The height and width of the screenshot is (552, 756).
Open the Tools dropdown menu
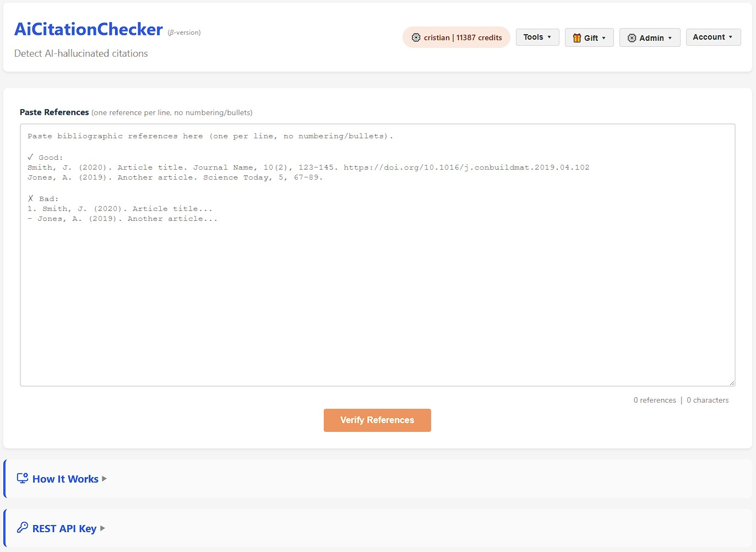[537, 37]
